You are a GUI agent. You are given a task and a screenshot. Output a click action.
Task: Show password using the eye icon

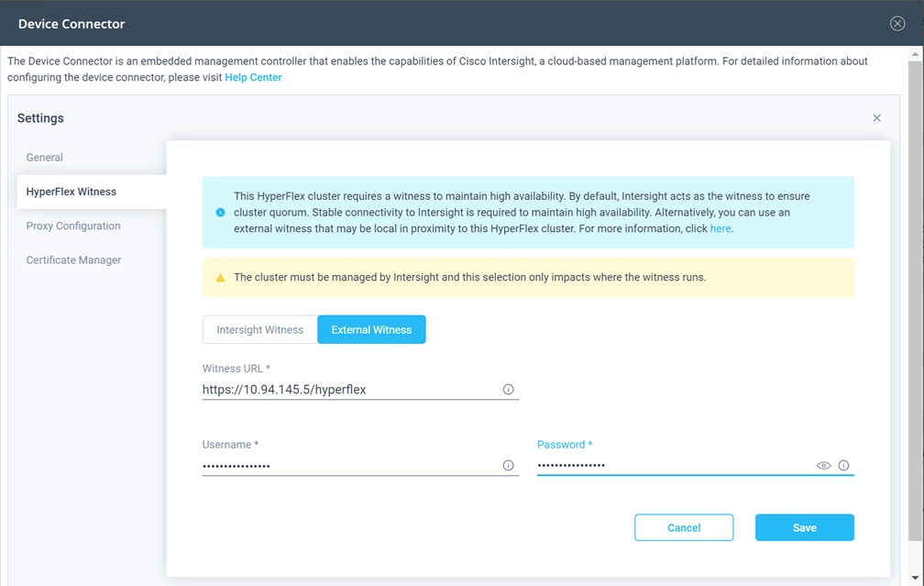coord(823,465)
